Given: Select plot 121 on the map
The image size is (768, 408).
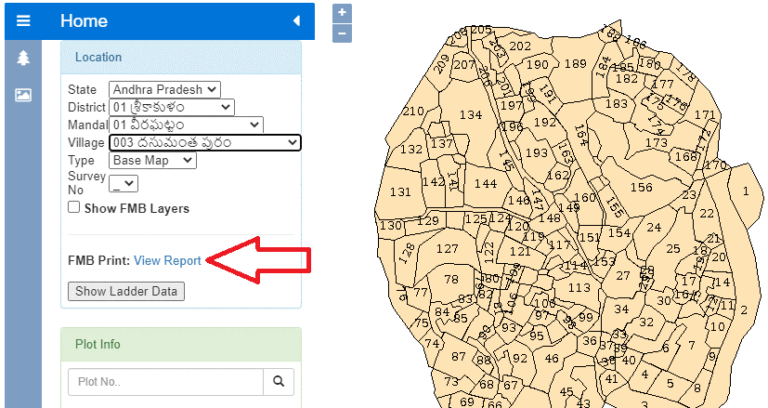Looking at the screenshot, I should point(520,251).
